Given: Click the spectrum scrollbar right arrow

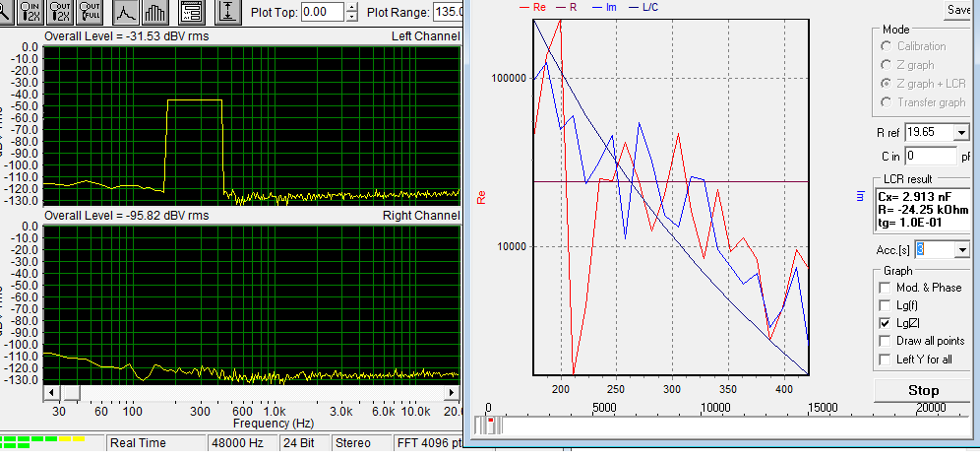Looking at the screenshot, I should pos(451,392).
